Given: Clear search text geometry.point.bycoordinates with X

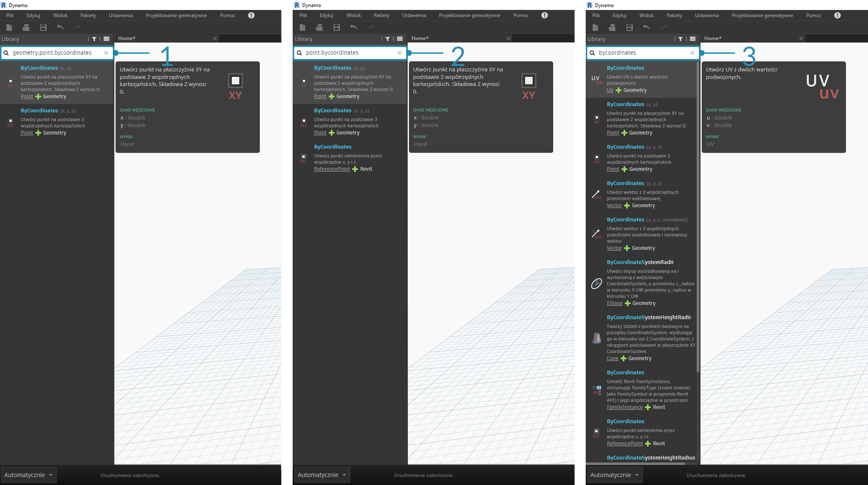Looking at the screenshot, I should pos(106,53).
